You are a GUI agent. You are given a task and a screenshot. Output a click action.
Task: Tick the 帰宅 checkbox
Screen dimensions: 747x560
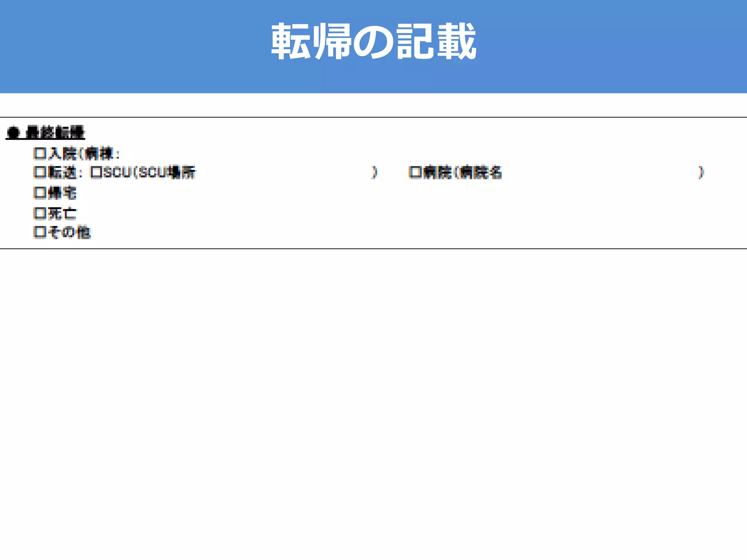(40, 192)
